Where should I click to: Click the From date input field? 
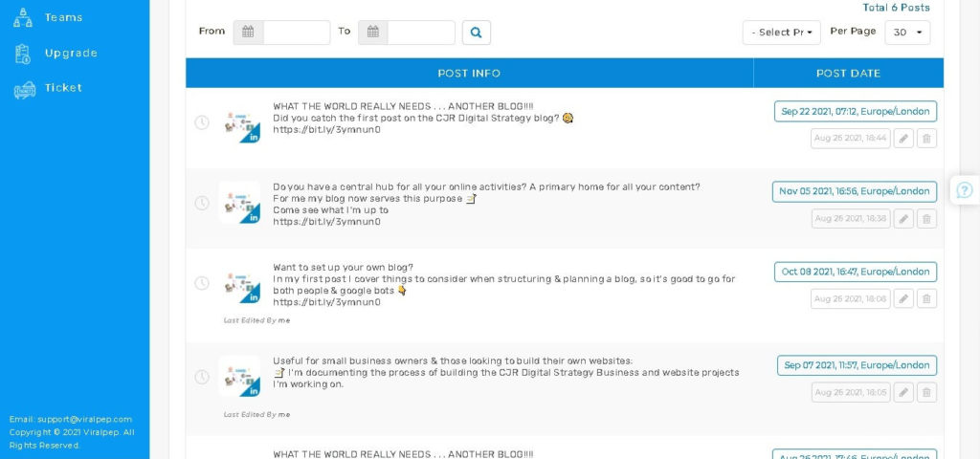point(296,33)
